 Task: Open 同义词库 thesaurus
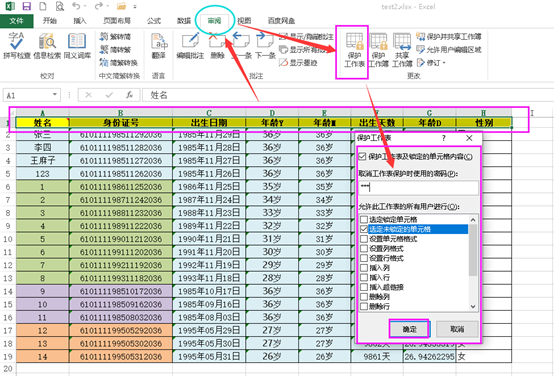[77, 45]
